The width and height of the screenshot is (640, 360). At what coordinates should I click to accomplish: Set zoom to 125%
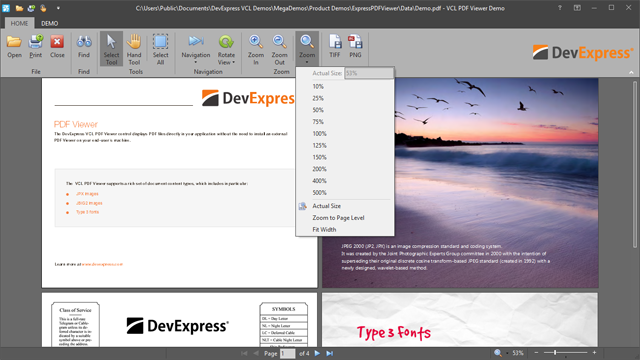(x=345, y=146)
